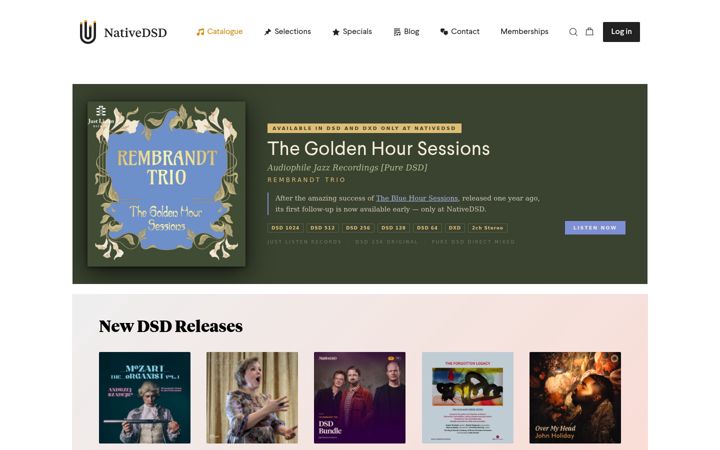This screenshot has height=450, width=720.
Task: Click the New DSD Releases heading
Action: click(x=171, y=326)
